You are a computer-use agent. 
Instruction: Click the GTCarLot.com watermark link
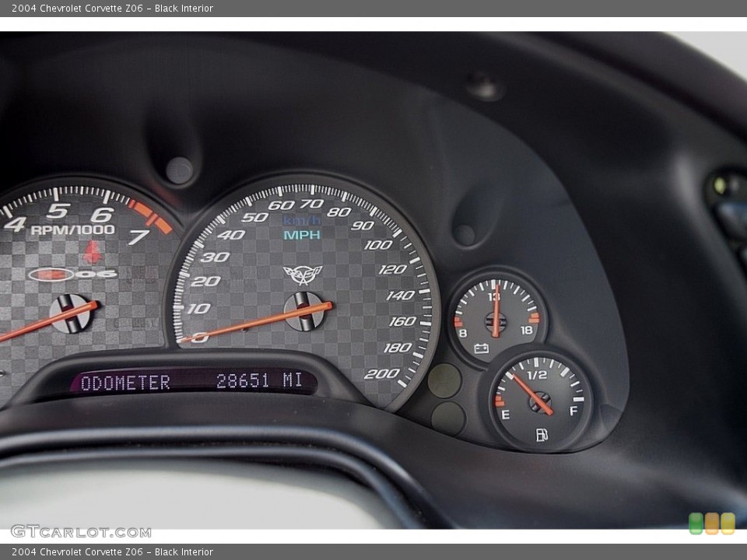point(81,531)
